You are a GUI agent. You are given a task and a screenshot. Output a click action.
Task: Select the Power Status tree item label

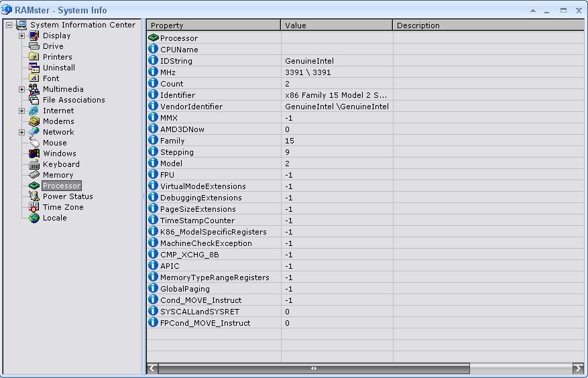click(x=68, y=196)
